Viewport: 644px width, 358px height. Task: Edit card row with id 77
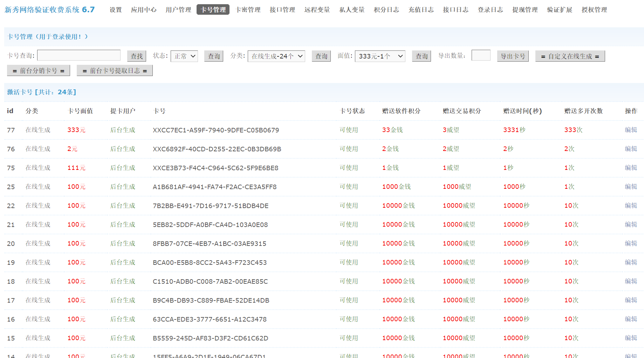pyautogui.click(x=631, y=130)
